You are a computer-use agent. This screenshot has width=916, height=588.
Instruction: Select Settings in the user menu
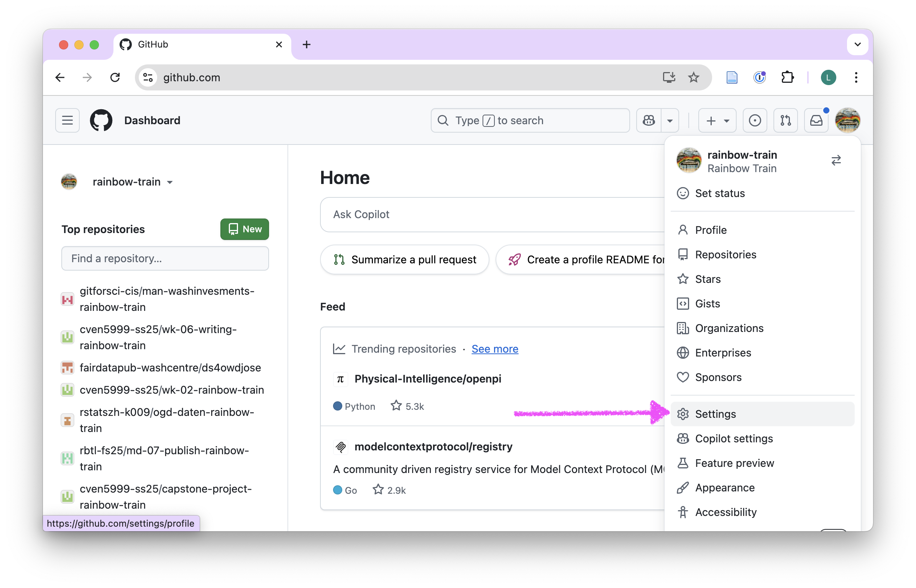pos(715,414)
